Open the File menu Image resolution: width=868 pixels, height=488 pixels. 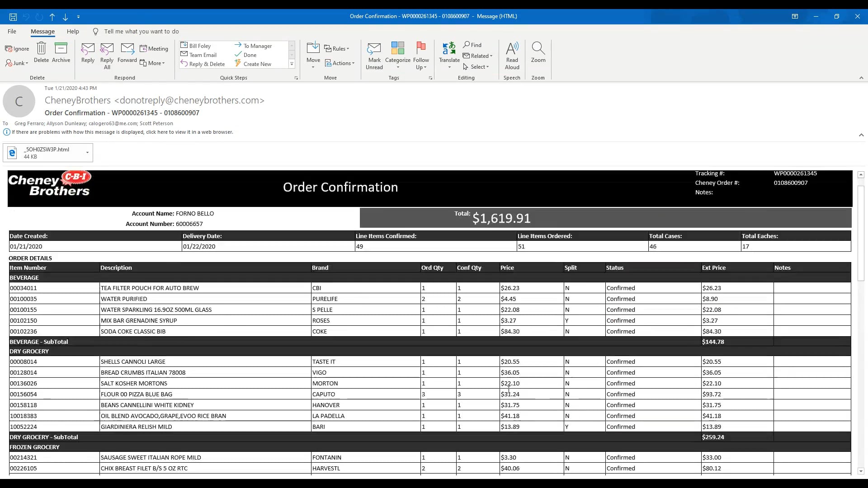[x=12, y=32]
